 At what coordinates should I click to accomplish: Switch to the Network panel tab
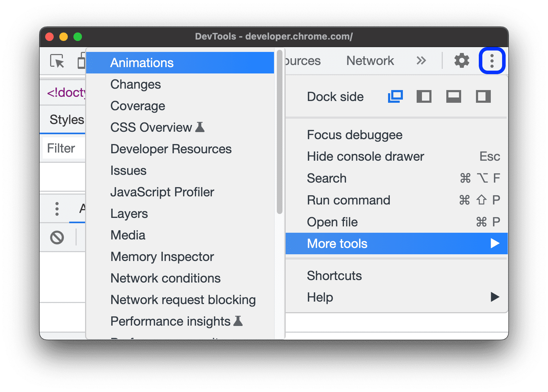(370, 60)
